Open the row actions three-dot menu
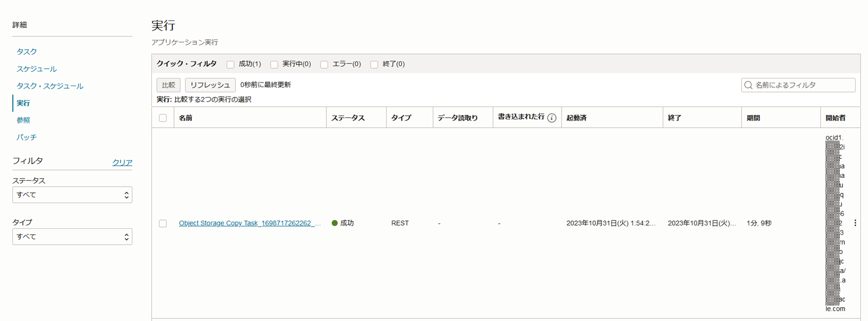868x321 pixels. point(855,223)
